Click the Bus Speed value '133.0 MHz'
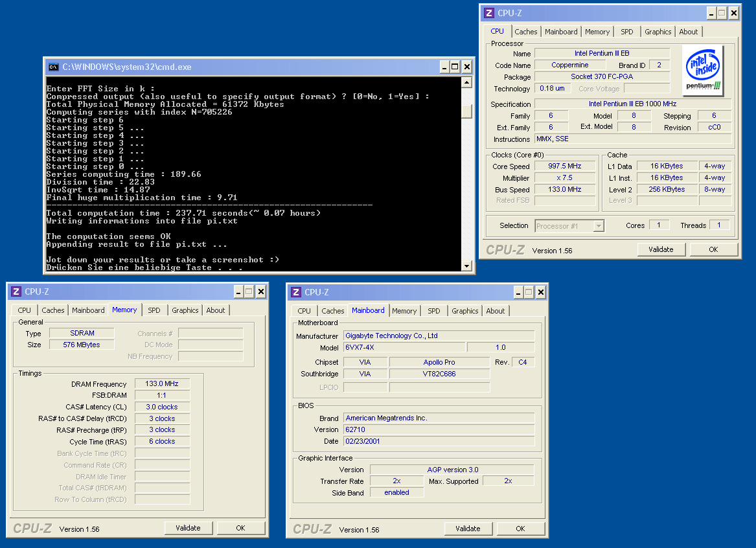This screenshot has width=756, height=548. (x=565, y=189)
